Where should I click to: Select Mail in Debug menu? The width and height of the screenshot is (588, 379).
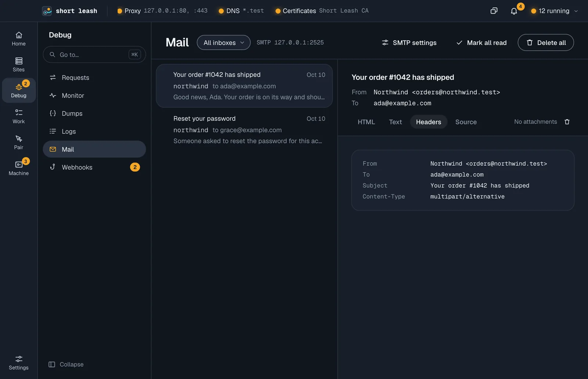pos(94,149)
